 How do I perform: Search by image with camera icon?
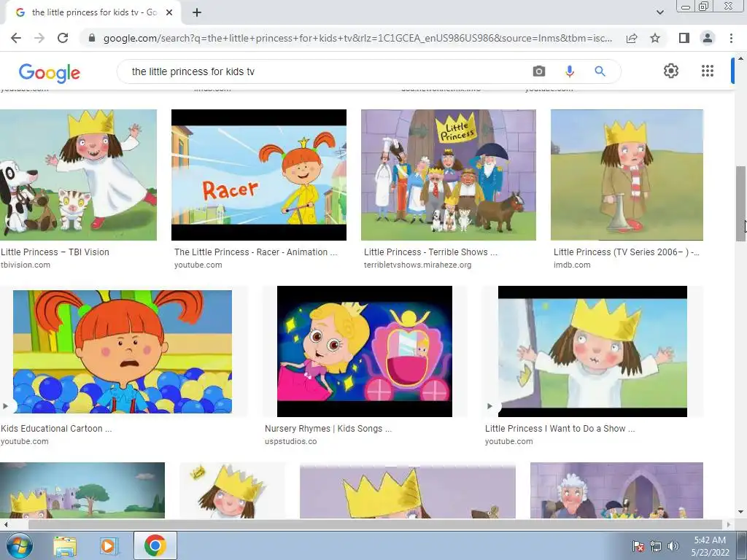[539, 71]
